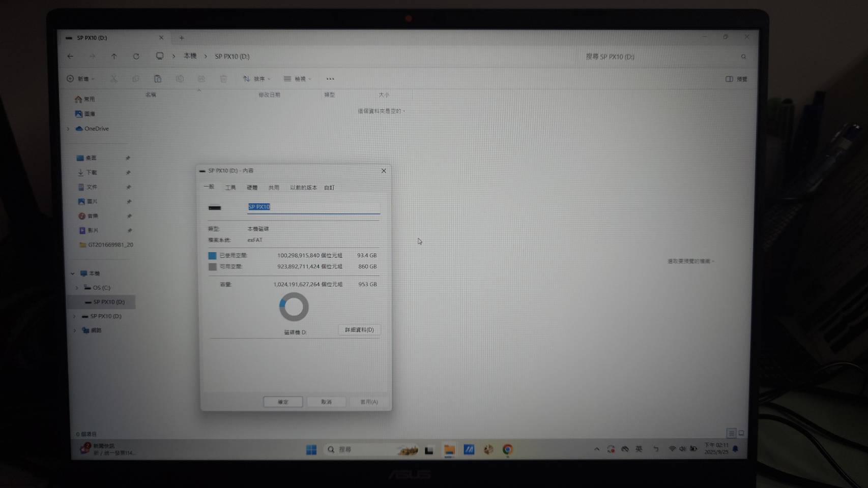Viewport: 868px width, 488px height.
Task: Expand the OS (C:) drive tree node
Action: coord(77,288)
